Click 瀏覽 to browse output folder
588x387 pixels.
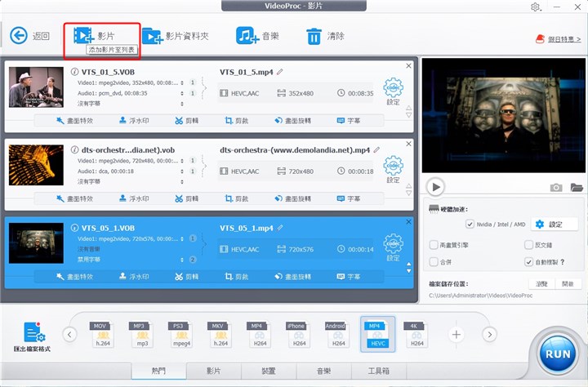pyautogui.click(x=541, y=284)
